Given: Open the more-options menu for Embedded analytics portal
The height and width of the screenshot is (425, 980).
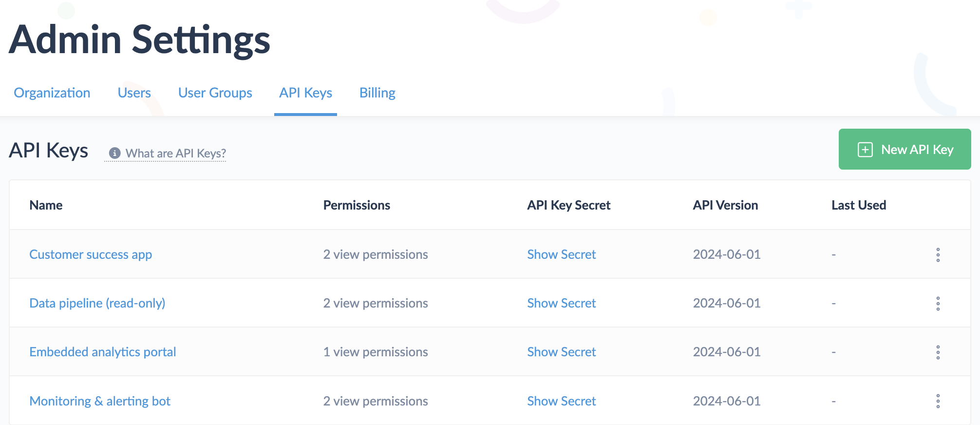Looking at the screenshot, I should coord(938,352).
